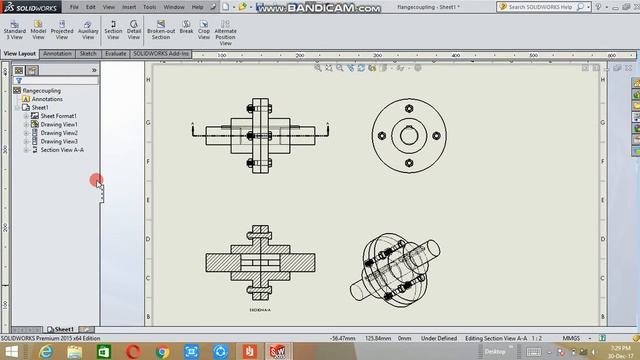
Task: Switch to the Sketch tab
Action: [x=88, y=53]
